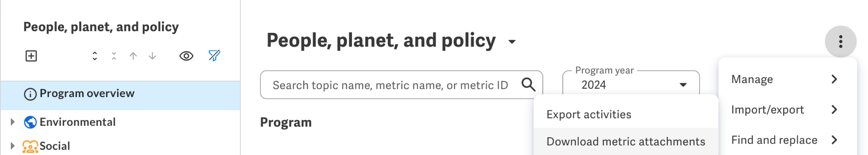
Task: Focus the topic and metric search field
Action: 401,85
